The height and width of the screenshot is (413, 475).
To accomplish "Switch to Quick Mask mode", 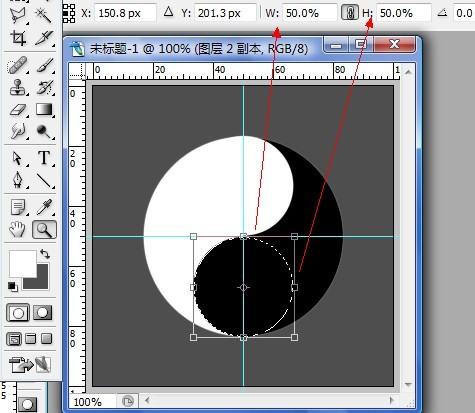I will click(x=43, y=313).
